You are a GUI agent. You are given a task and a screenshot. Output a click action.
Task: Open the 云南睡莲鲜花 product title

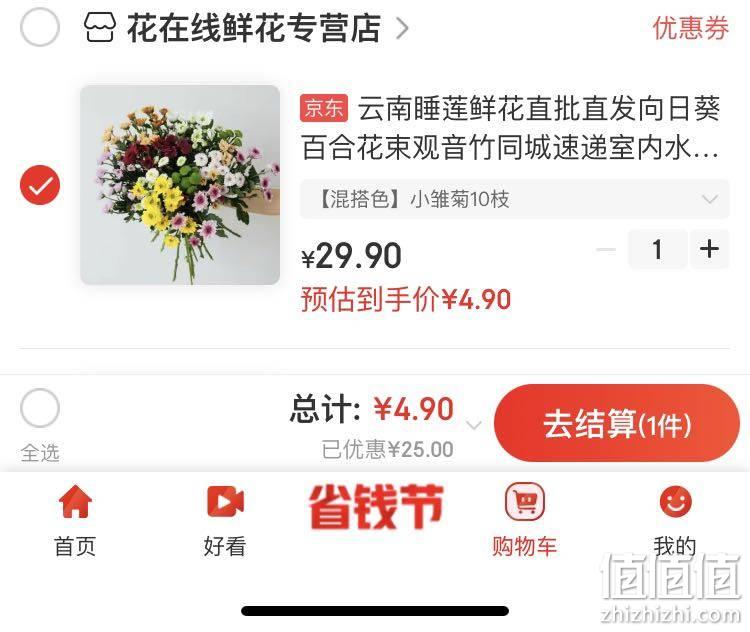[510, 128]
